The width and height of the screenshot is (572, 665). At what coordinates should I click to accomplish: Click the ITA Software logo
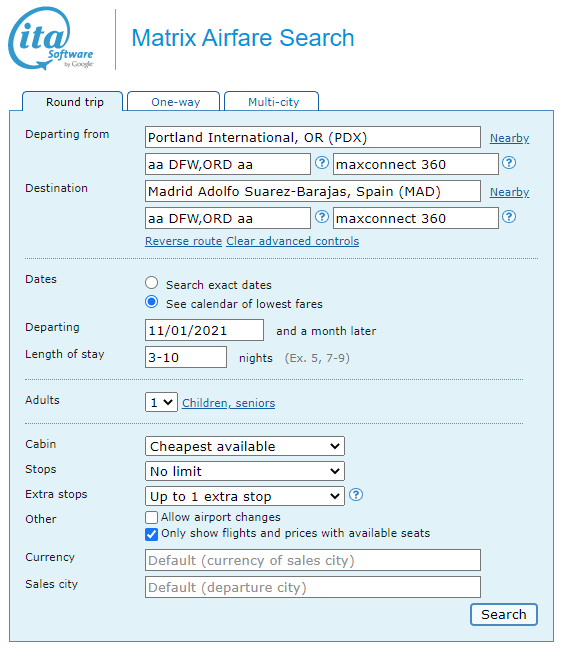[x=51, y=38]
